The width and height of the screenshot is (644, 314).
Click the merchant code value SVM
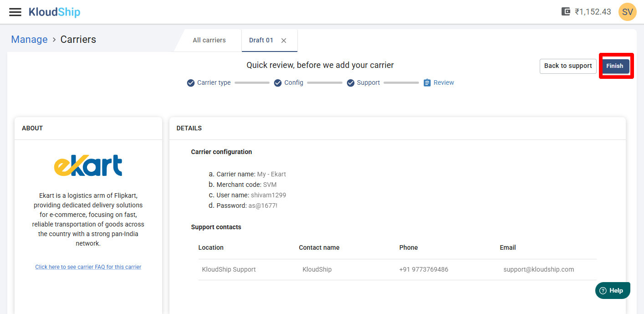click(270, 185)
